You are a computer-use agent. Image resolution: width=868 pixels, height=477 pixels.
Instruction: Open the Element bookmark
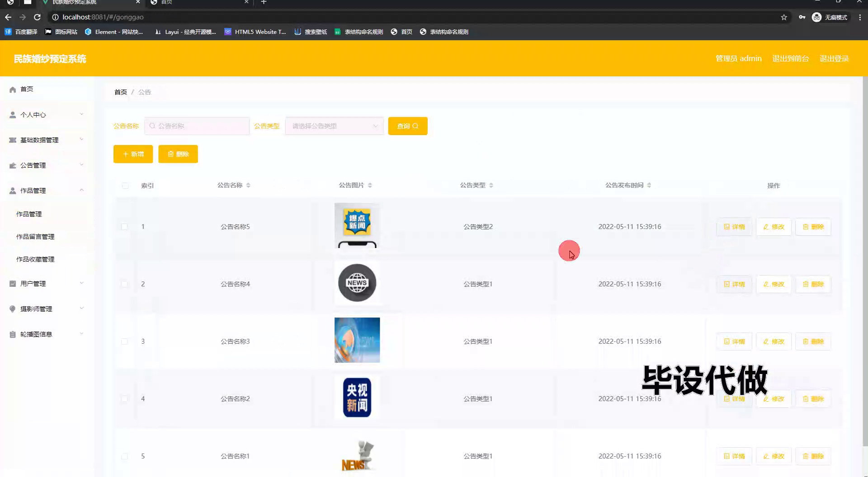click(114, 32)
